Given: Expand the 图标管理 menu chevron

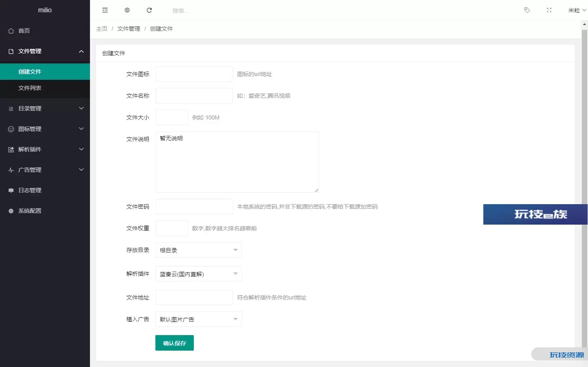Looking at the screenshot, I should point(81,129).
